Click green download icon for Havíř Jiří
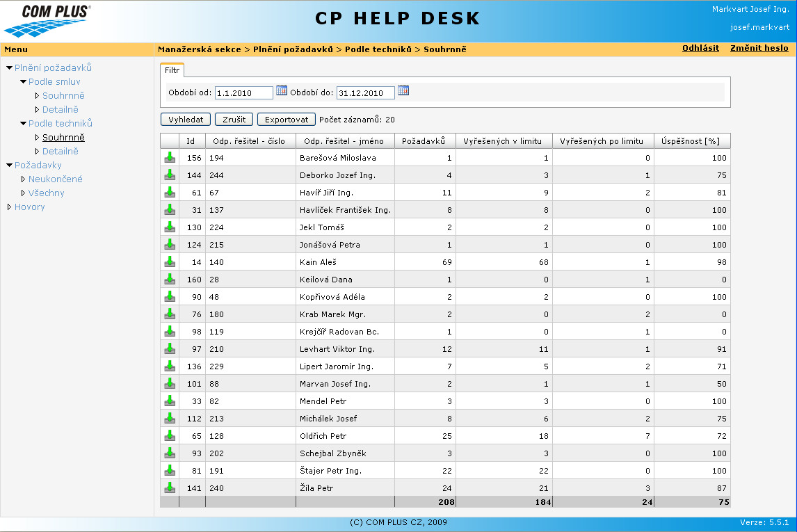797x532 pixels. point(170,192)
